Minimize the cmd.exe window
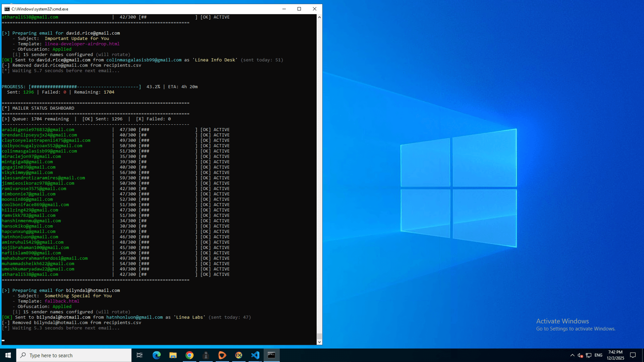 click(x=284, y=9)
